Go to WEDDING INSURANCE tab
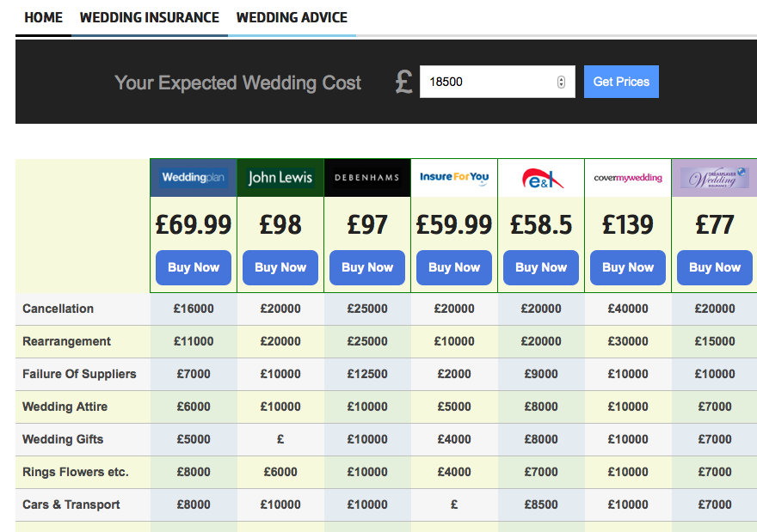The image size is (757, 532). 149,18
